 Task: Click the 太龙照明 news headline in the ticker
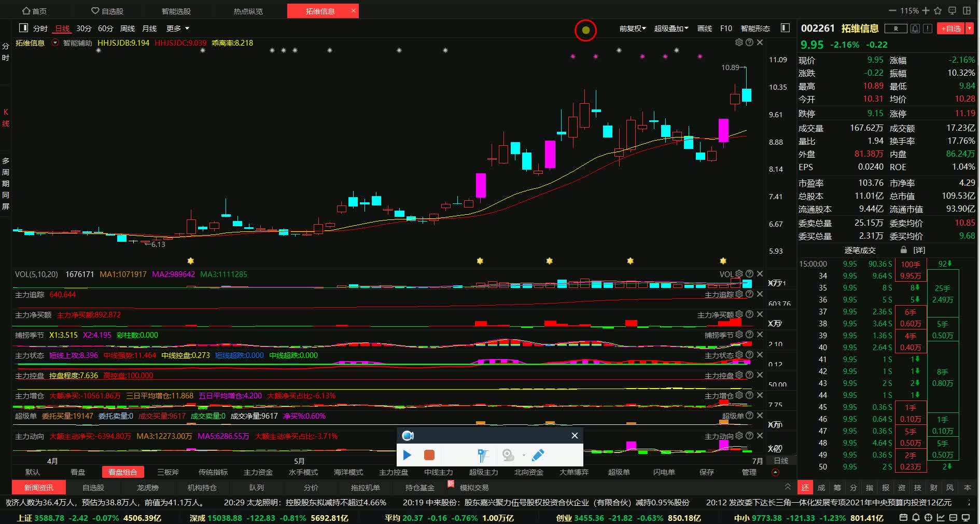point(305,503)
